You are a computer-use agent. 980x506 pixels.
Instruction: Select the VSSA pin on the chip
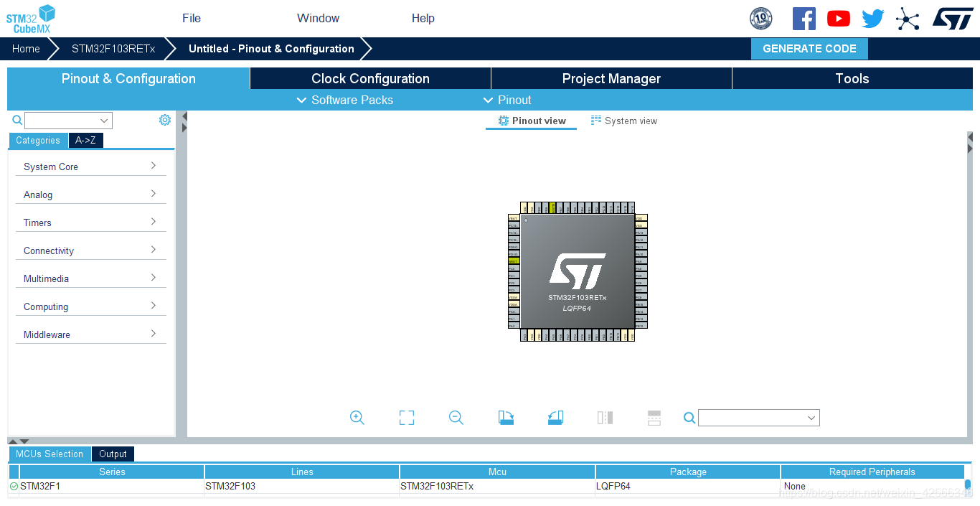pos(514,297)
